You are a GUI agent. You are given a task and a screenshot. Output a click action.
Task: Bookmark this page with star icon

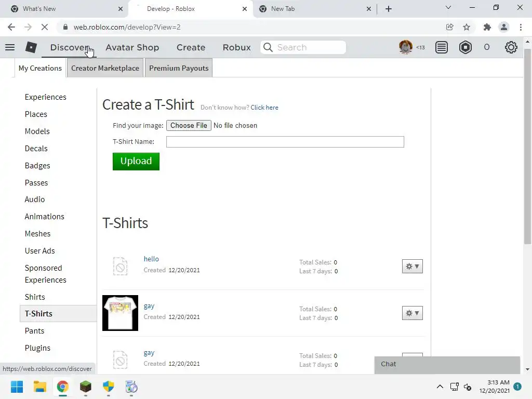tap(467, 27)
